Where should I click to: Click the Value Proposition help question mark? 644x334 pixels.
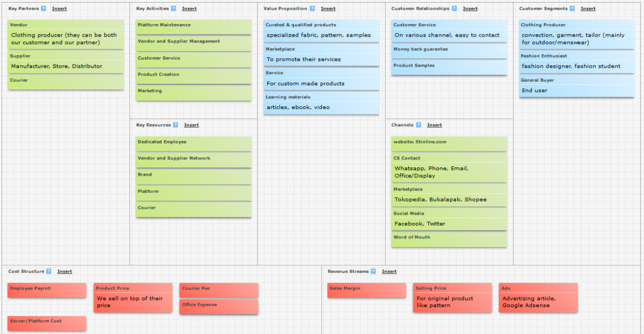point(312,9)
